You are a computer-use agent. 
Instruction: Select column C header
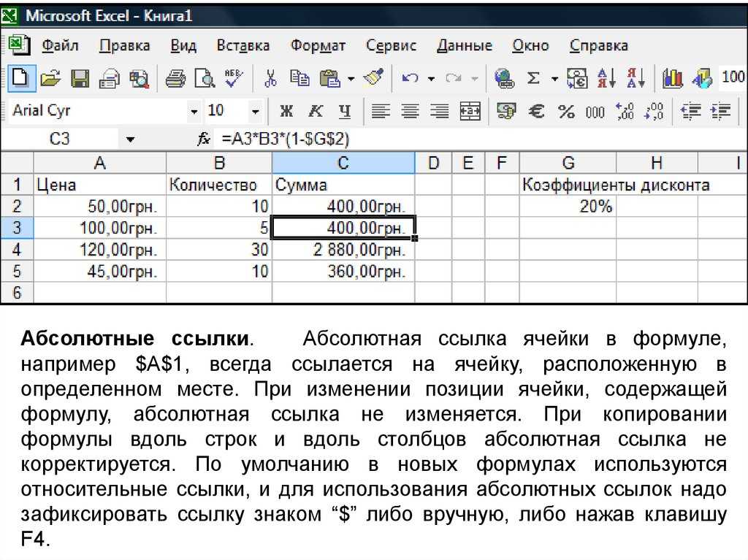coord(343,163)
